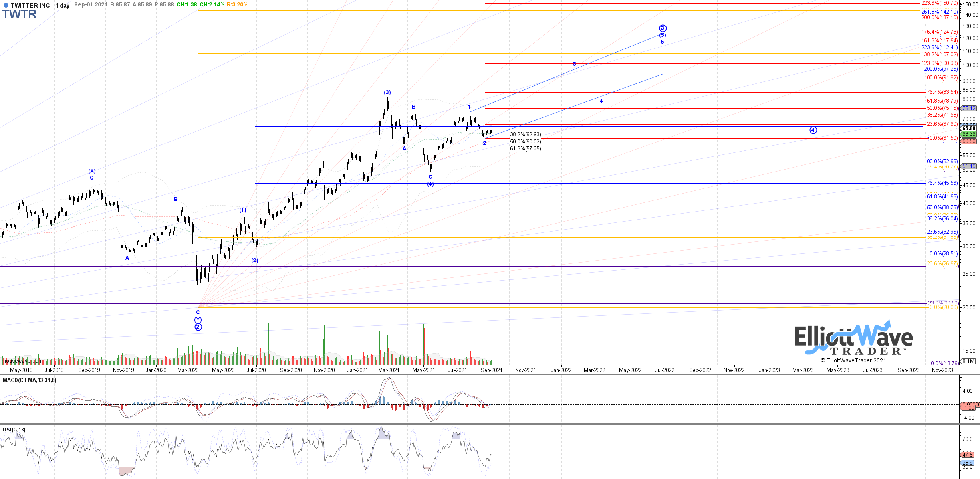
Task: Click the 'TWITTER INC - 1 day' chart title
Action: (40, 5)
